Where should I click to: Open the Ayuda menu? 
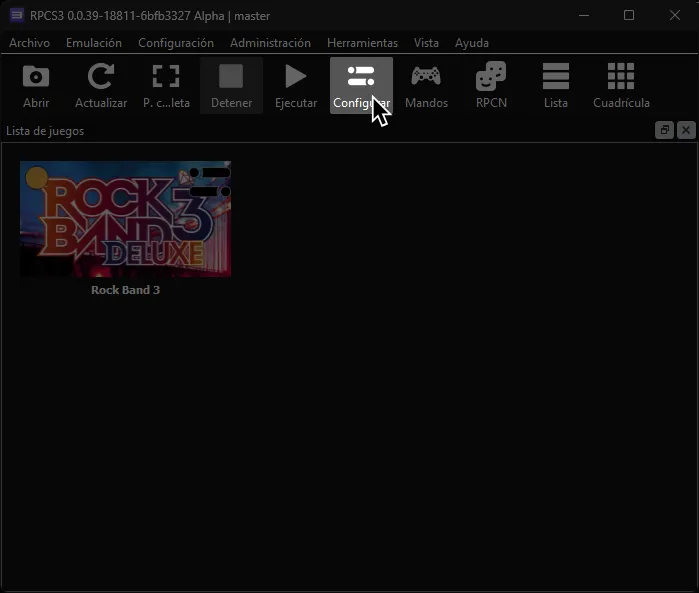tap(472, 43)
